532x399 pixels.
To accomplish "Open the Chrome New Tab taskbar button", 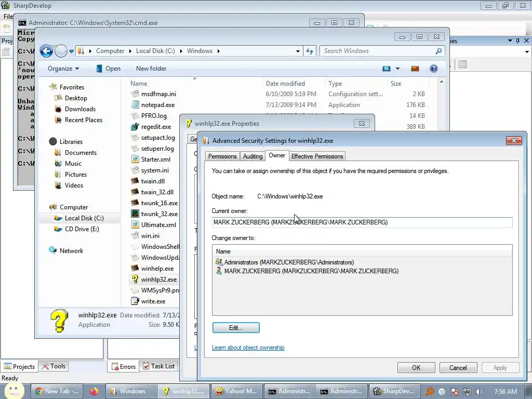I will pyautogui.click(x=57, y=391).
